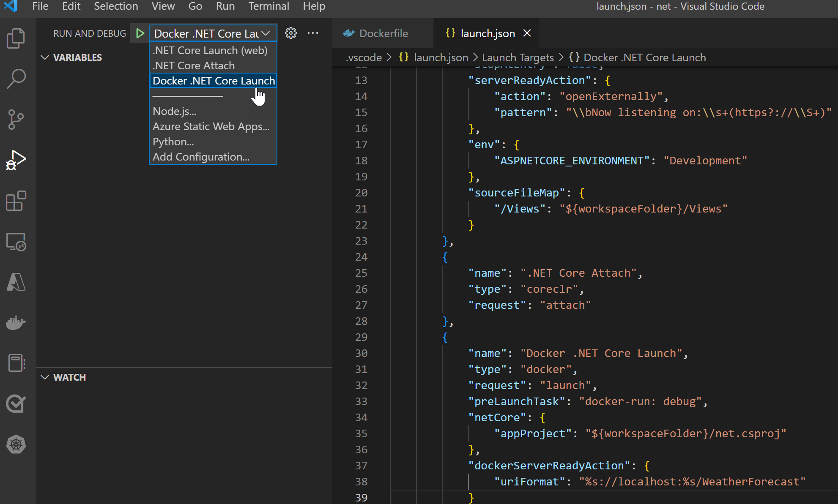Select .NET Core Launch (web) option

point(210,50)
